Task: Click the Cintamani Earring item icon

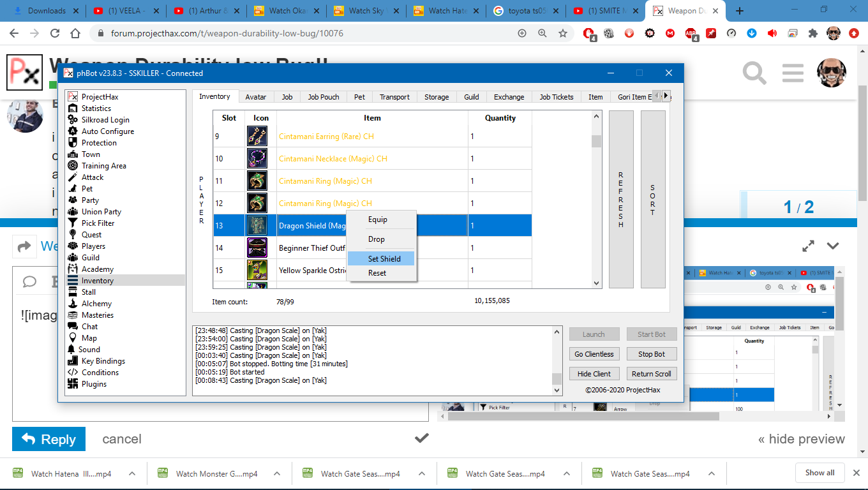Action: pyautogui.click(x=257, y=136)
